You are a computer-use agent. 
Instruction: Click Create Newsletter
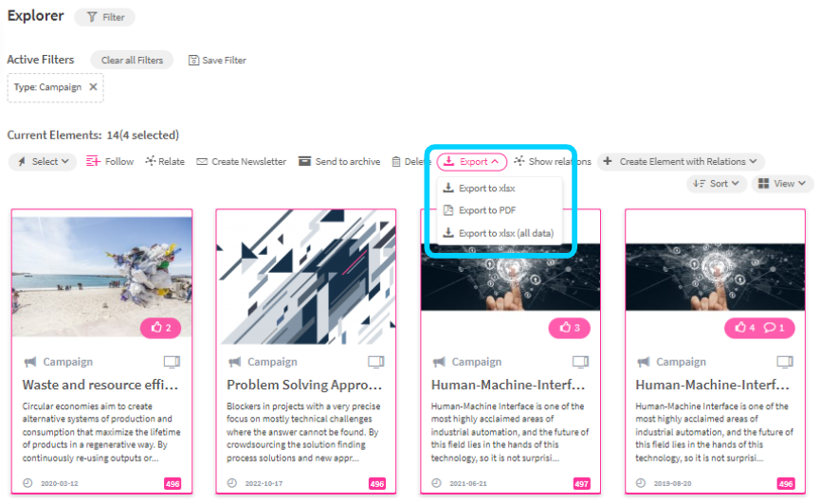pos(241,162)
